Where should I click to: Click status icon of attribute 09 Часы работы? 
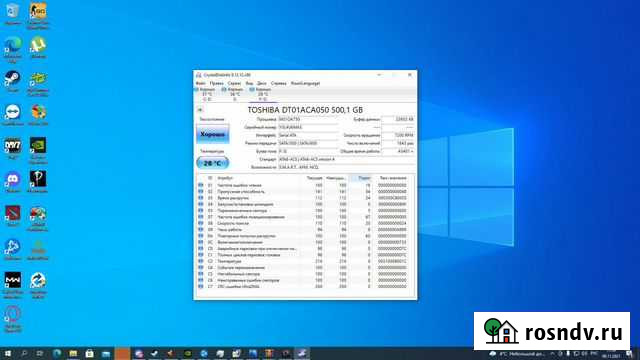click(x=200, y=230)
